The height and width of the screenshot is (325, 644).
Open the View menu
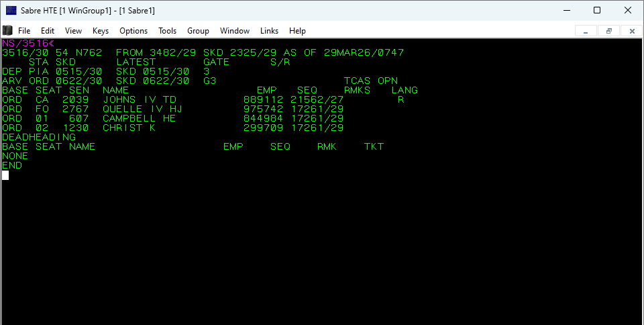pyautogui.click(x=74, y=31)
